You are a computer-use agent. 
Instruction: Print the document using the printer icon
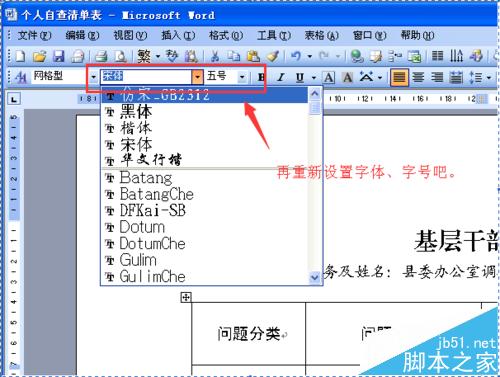pyautogui.click(x=100, y=56)
